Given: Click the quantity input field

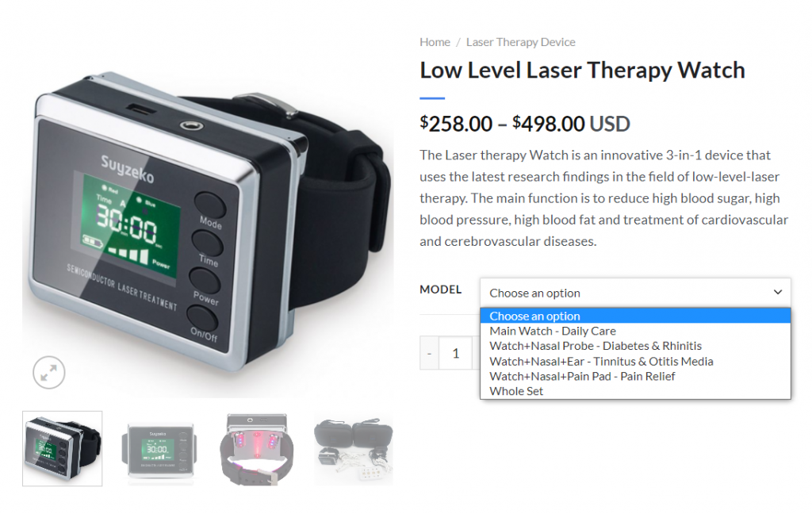Looking at the screenshot, I should coord(456,353).
